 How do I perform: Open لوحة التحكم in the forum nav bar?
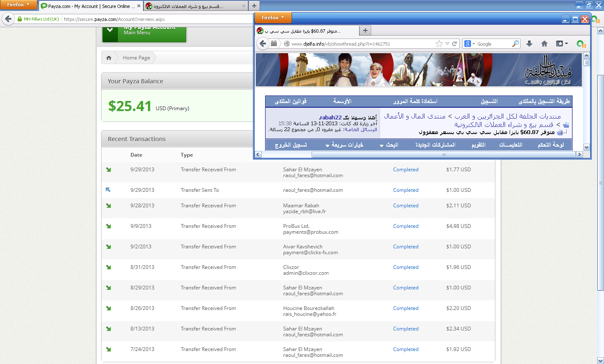(x=551, y=145)
